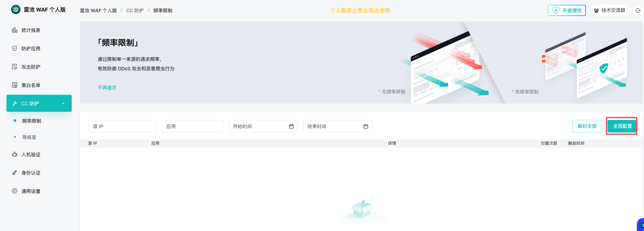The image size is (644, 231).
Task: Click the 雷池 WAF 个人版 breadcrumb
Action: pyautogui.click(x=98, y=11)
